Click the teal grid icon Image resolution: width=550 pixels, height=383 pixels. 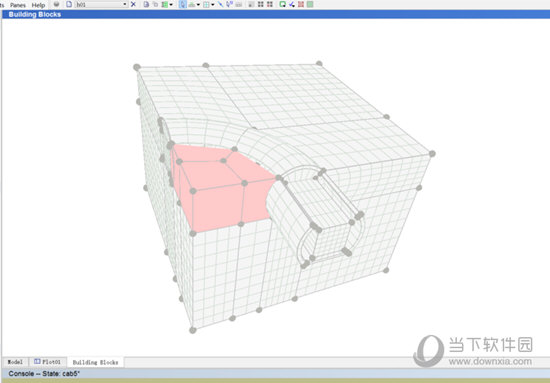tap(206, 4)
